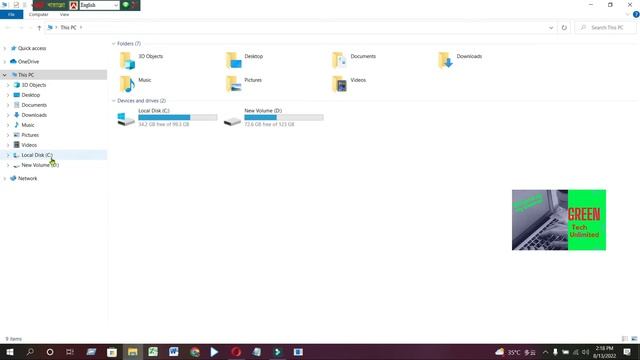This screenshot has width=640, height=360.
Task: Launch Google Chrome from the taskbar
Action: [195, 352]
